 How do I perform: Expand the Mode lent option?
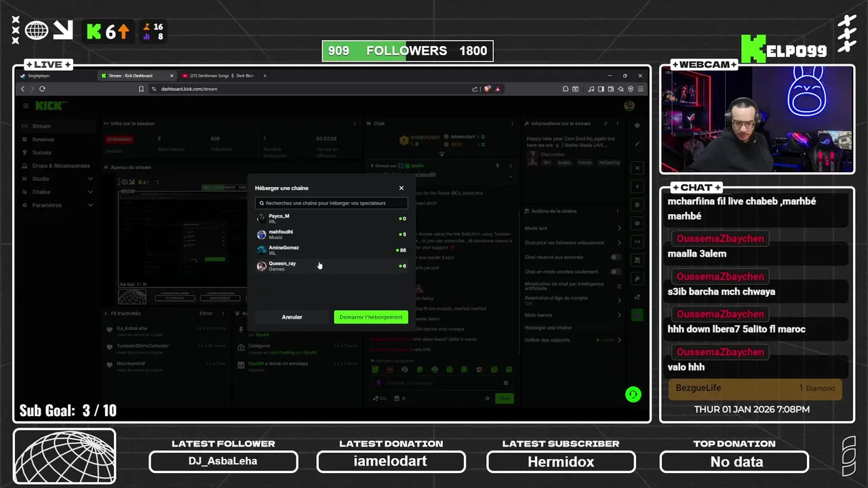pyautogui.click(x=573, y=228)
